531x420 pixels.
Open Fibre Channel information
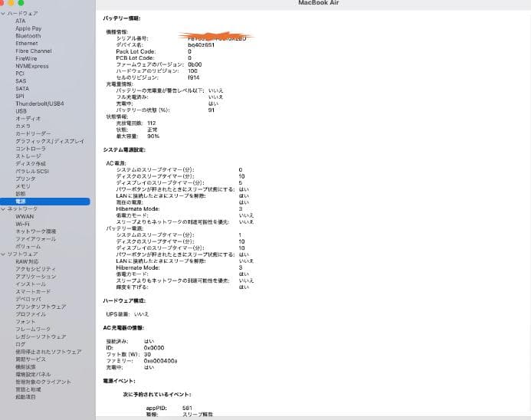pyautogui.click(x=34, y=51)
